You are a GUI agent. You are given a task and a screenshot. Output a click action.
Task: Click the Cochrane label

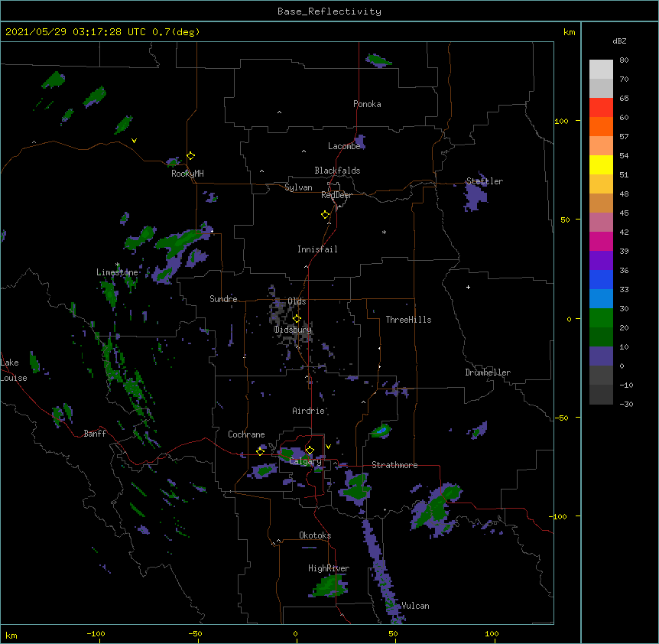(246, 434)
